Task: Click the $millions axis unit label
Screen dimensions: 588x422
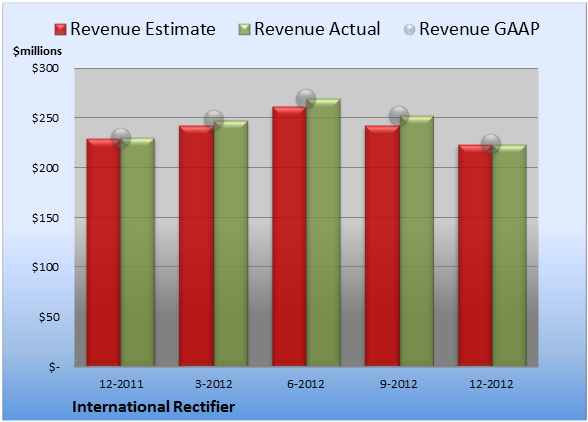Action: pos(37,51)
